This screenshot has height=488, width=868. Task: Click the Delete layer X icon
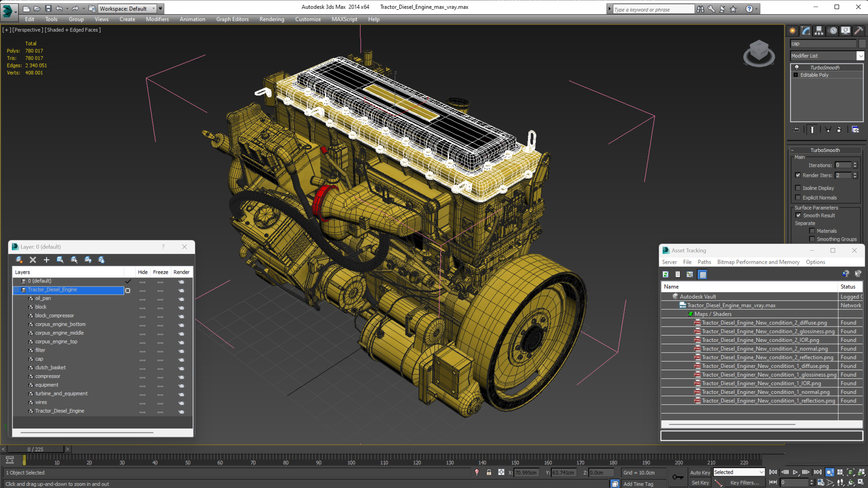coord(33,260)
